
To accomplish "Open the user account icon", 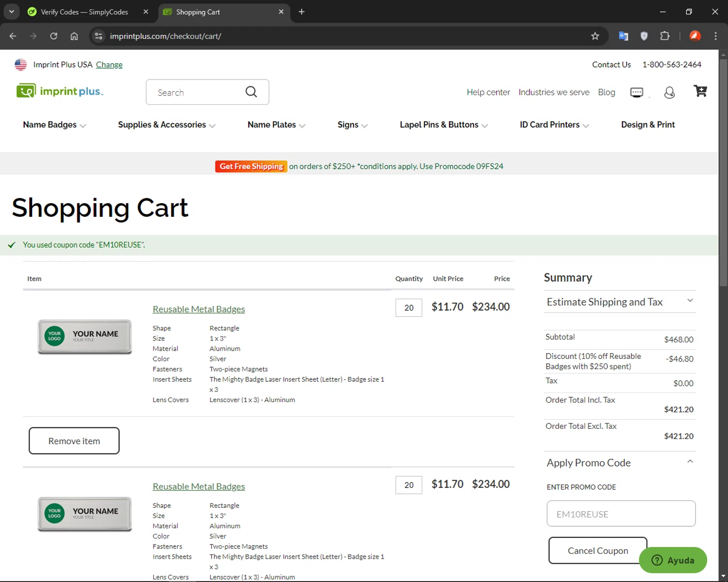I will 669,92.
